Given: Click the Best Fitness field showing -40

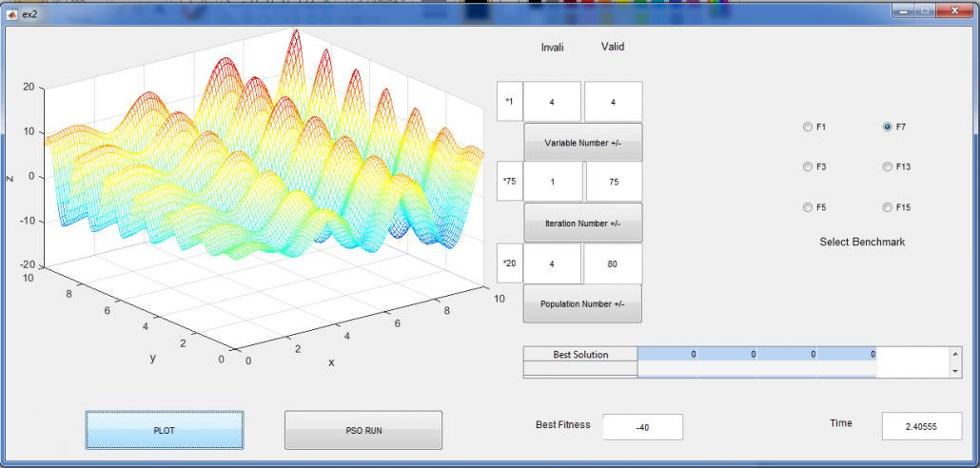Looking at the screenshot, I should tap(642, 427).
